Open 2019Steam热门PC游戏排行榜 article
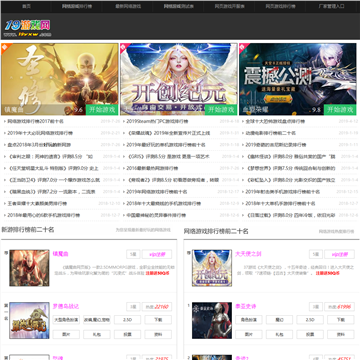This screenshot has height=360, width=360. pyautogui.click(x=157, y=121)
